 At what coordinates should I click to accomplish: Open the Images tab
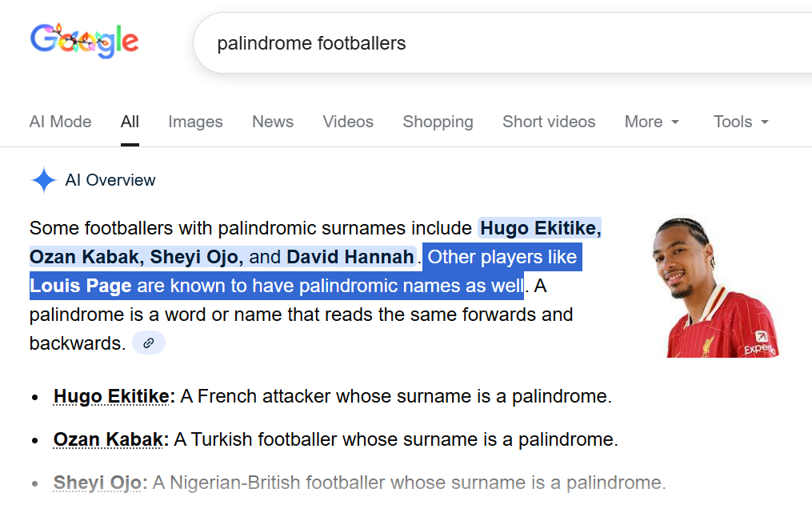195,122
